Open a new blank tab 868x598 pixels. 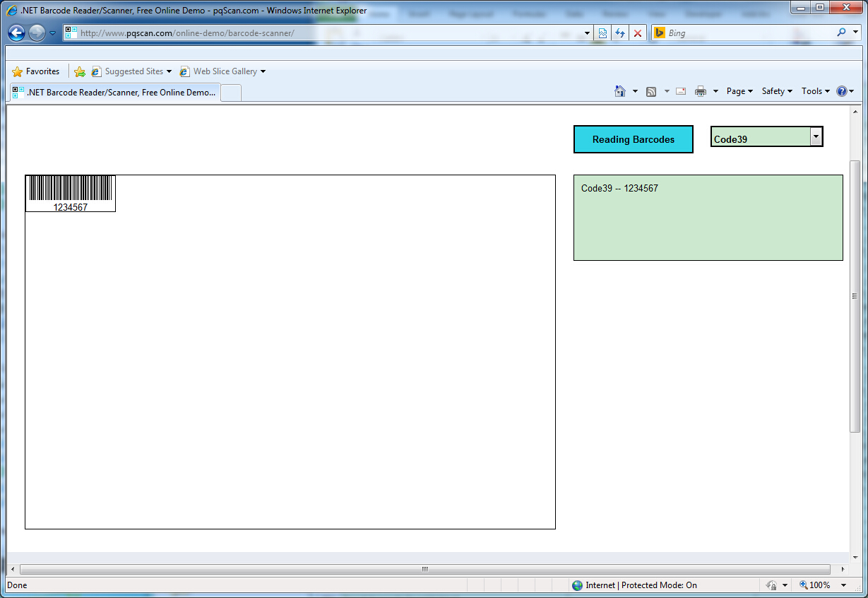[231, 93]
